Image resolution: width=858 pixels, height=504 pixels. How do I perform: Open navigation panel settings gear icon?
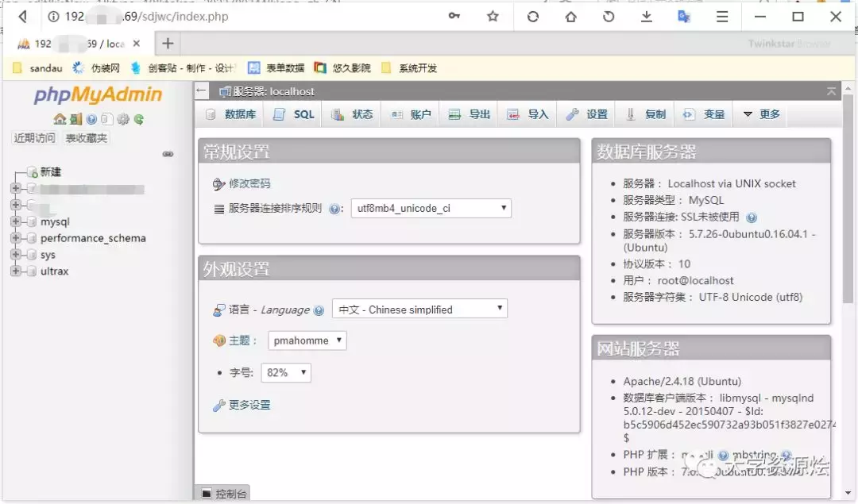tap(123, 119)
